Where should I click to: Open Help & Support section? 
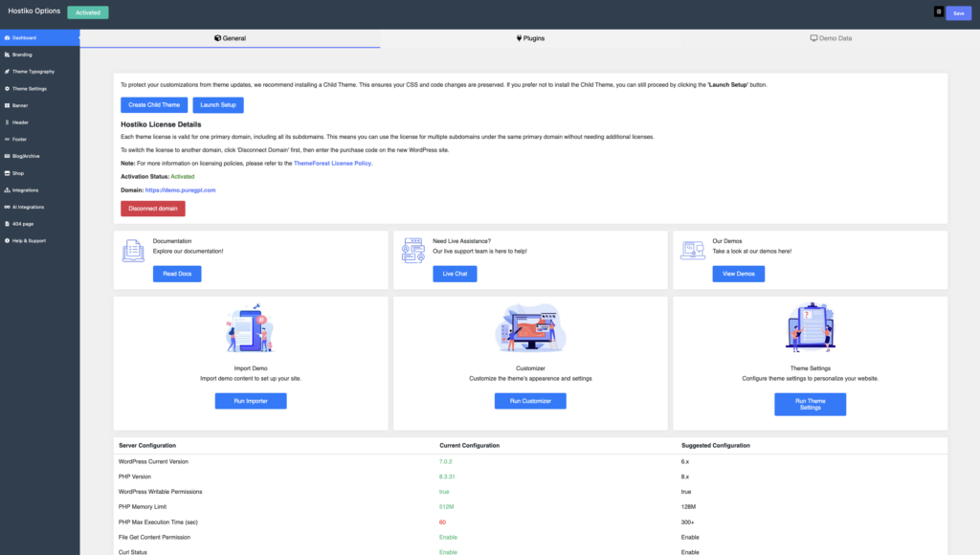coord(39,240)
